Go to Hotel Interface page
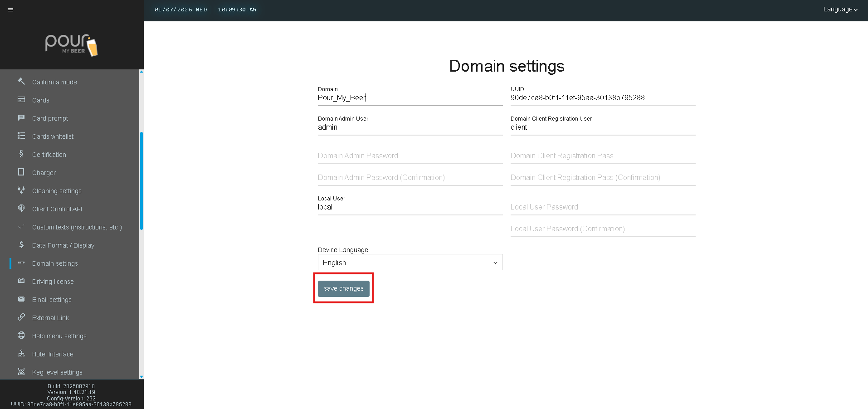Screen dimensions: 868x409 (x=53, y=354)
